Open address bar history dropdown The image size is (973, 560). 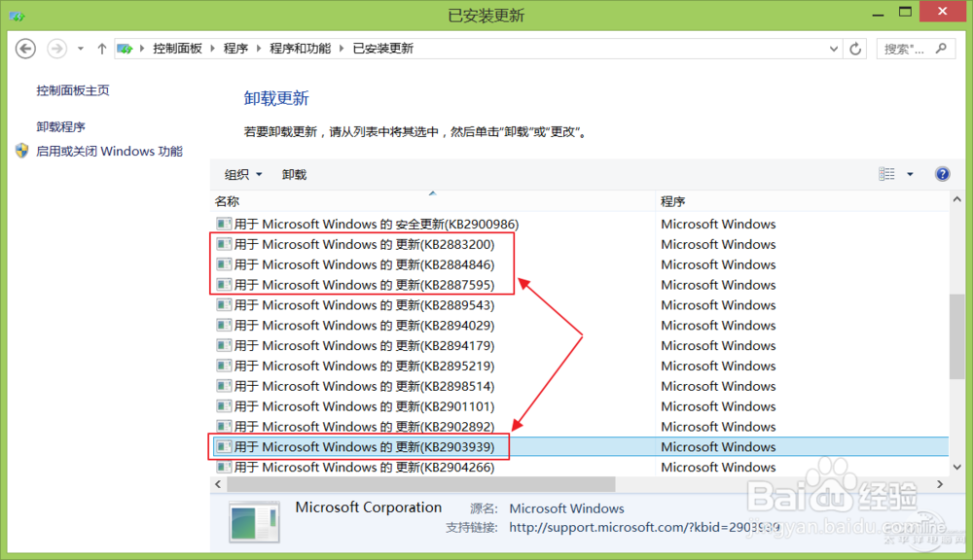click(x=834, y=49)
